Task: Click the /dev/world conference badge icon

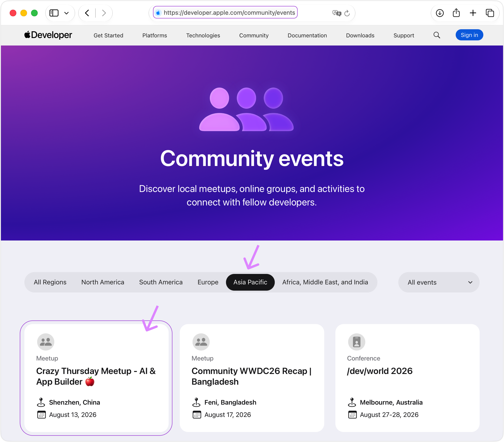Action: tap(357, 342)
